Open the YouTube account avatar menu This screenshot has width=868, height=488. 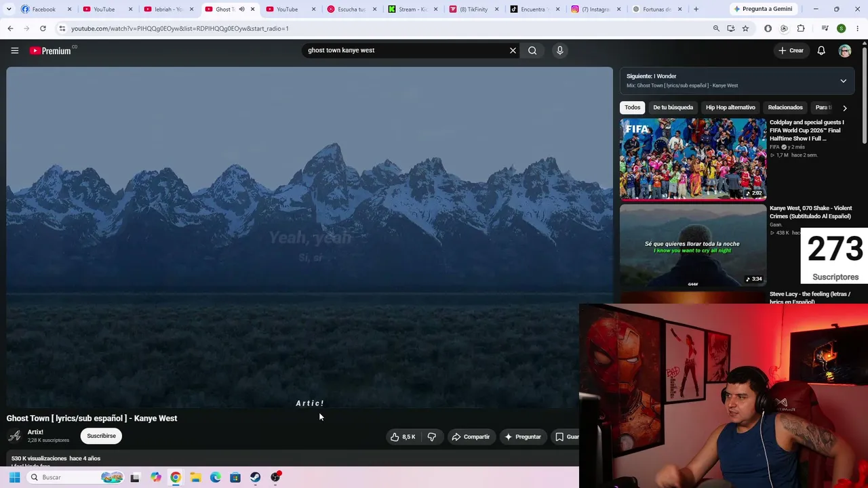coord(844,51)
